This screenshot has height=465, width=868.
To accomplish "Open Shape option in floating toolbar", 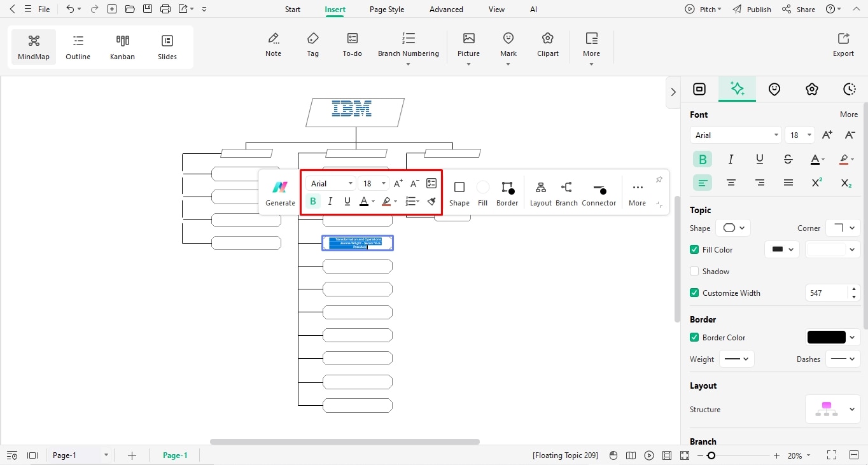I will pos(459,193).
